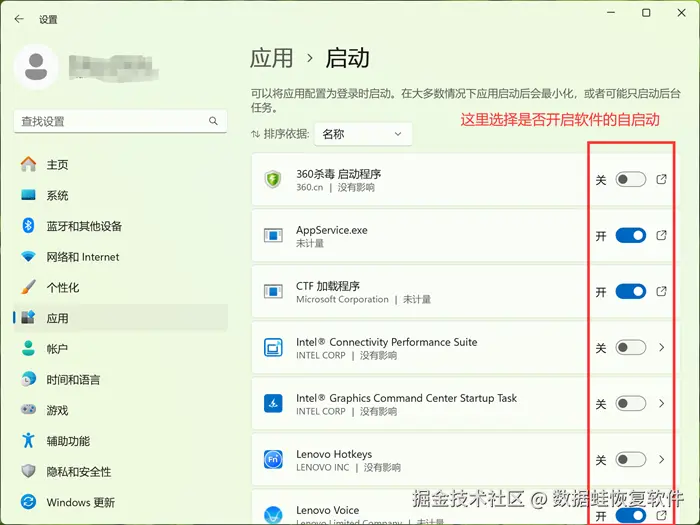This screenshot has width=700, height=525.
Task: Enable 360杀毒 启动程序 startup toggle
Action: [630, 179]
